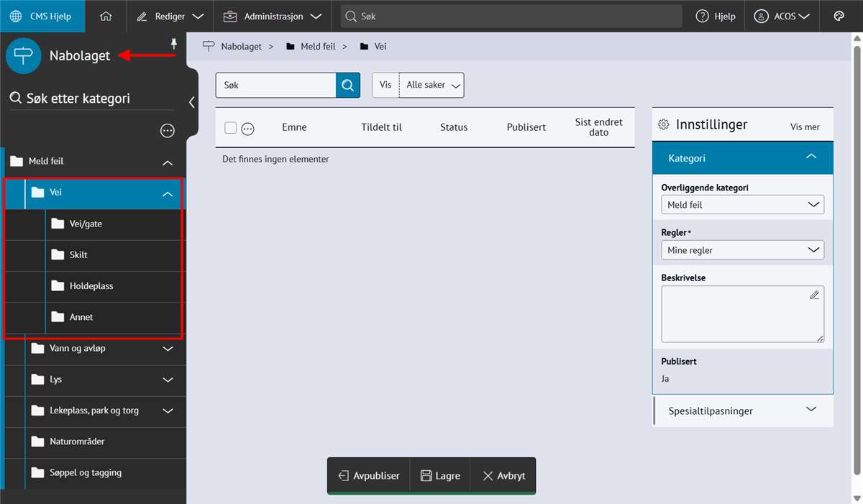Screen dimensions: 863x504
Task: Click the Avpubliser button
Action: click(x=369, y=476)
